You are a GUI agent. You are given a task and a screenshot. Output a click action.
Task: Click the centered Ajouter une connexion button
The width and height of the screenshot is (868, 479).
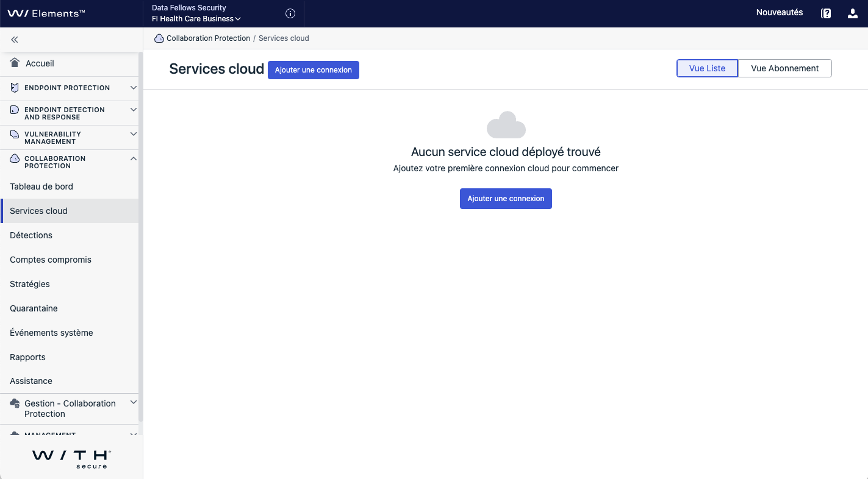[506, 199]
